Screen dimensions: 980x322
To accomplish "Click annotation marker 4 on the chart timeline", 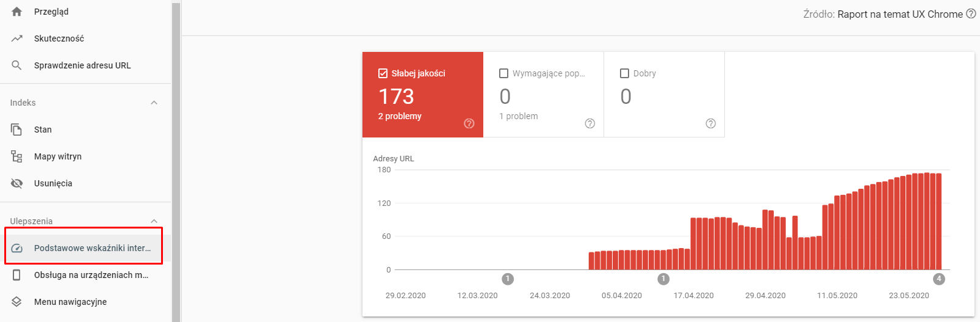I will [939, 279].
